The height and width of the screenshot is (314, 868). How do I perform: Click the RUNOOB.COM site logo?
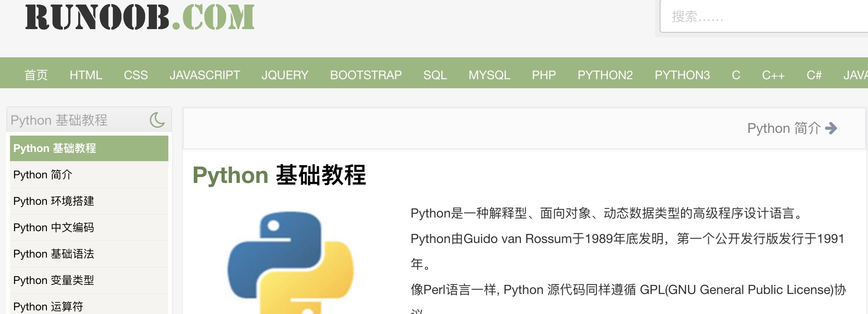pos(140,17)
